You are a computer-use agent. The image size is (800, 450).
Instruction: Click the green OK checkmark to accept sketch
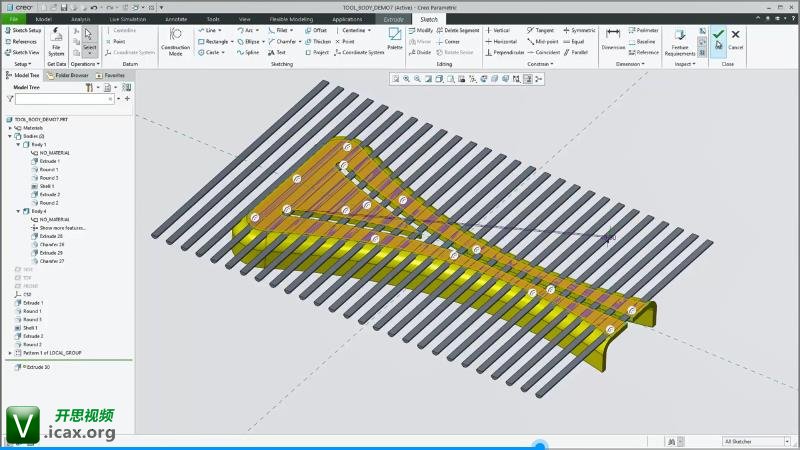tap(718, 35)
